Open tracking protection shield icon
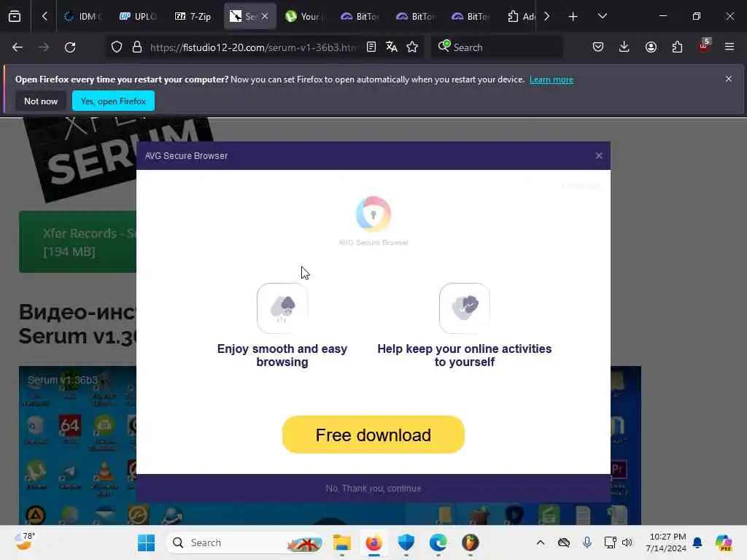Screen dimensions: 747x560 [117, 47]
